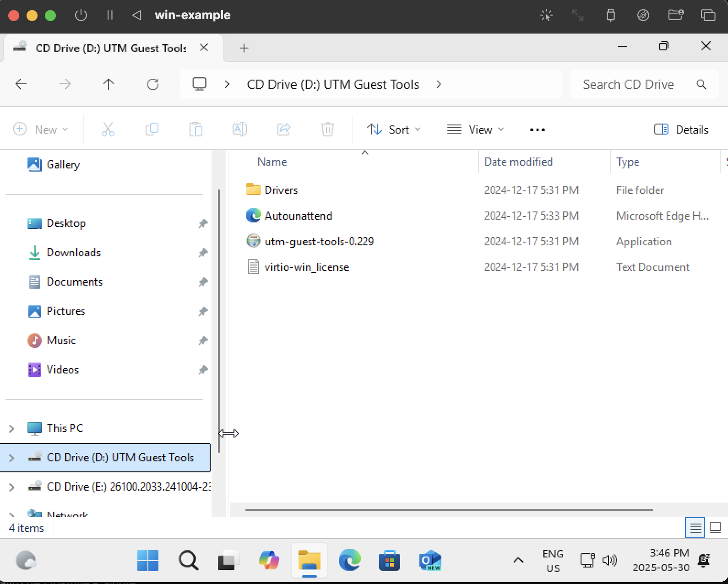The width and height of the screenshot is (728, 584).
Task: Open the Windows Start menu
Action: [x=147, y=561]
